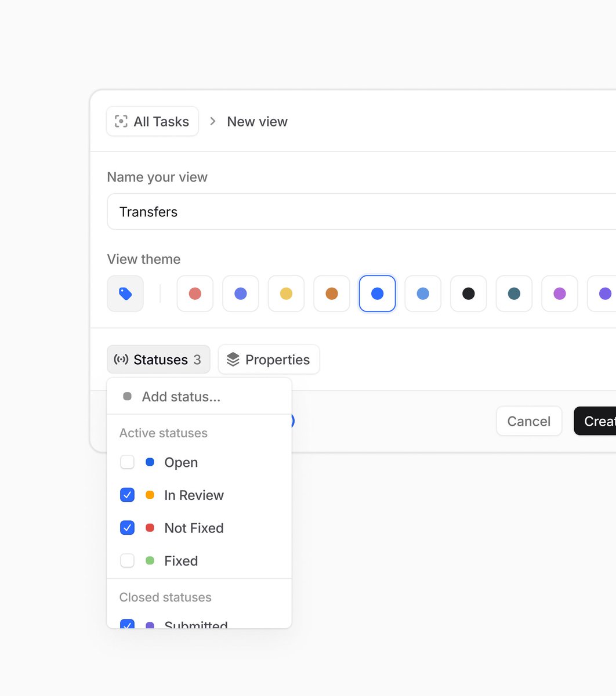Select the selected bright blue theme color
Image resolution: width=616 pixels, height=696 pixels.
(378, 293)
